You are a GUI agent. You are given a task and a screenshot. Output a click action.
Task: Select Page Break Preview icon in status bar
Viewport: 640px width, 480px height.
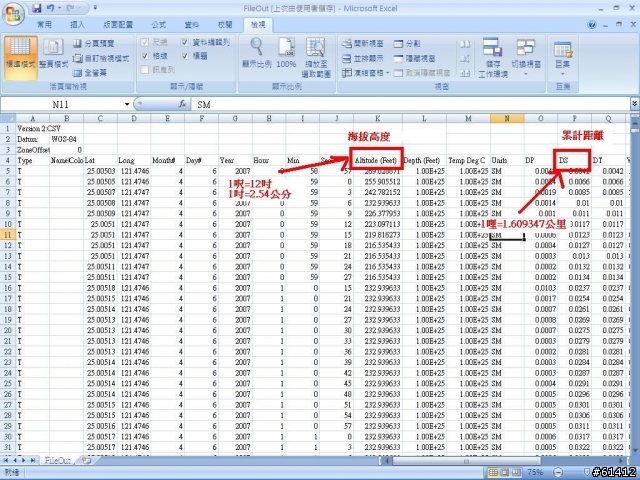pos(516,473)
